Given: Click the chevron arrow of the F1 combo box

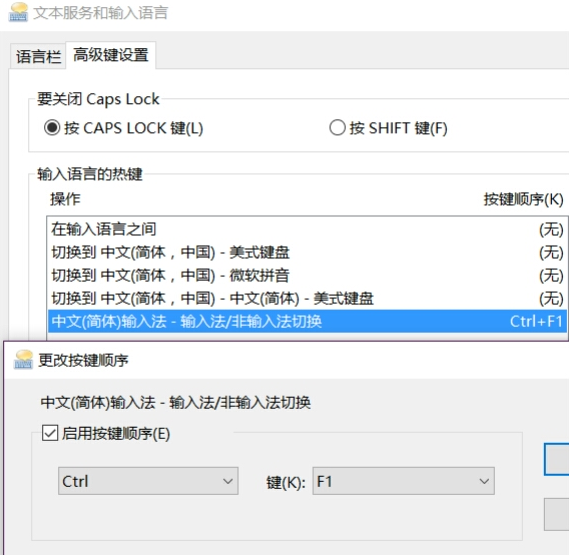Looking at the screenshot, I should tap(484, 481).
